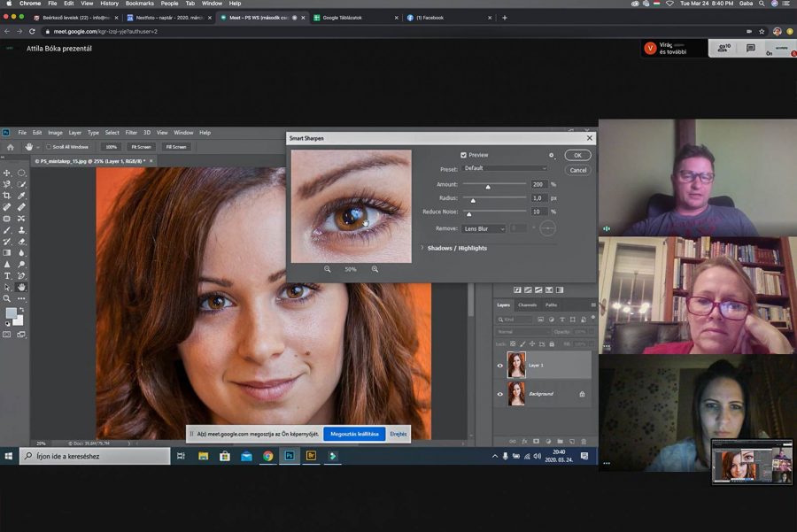Select the Move tool

tap(7, 173)
